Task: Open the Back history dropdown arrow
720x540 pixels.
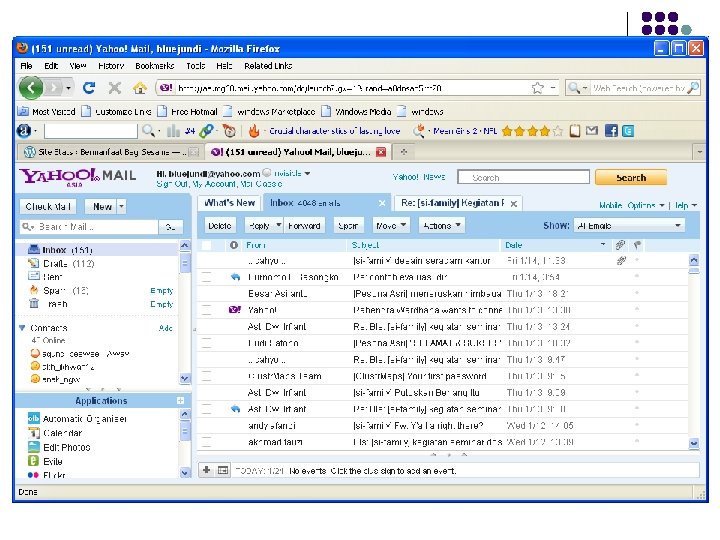Action: click(x=68, y=87)
